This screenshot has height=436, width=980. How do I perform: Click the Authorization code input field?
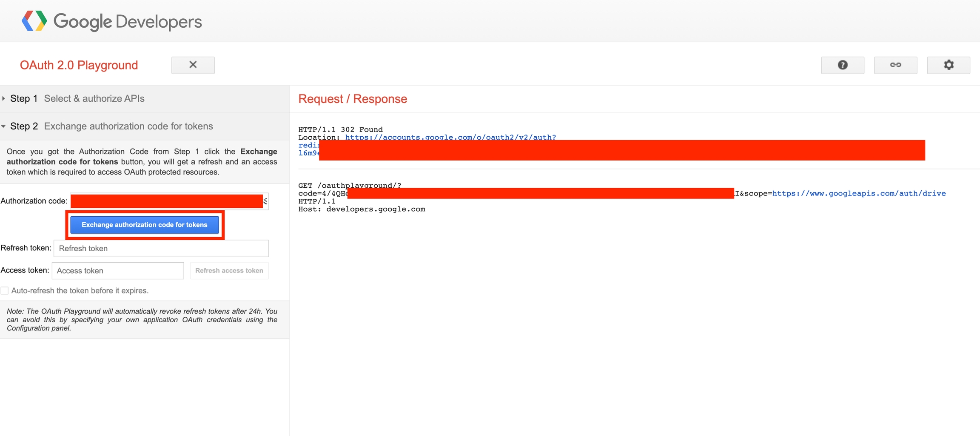pos(169,201)
